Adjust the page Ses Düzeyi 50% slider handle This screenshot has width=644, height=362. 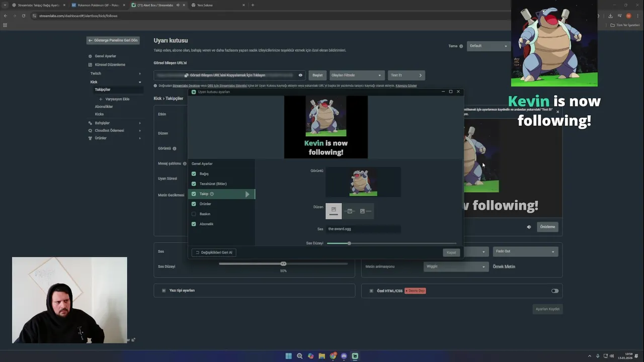point(283,263)
